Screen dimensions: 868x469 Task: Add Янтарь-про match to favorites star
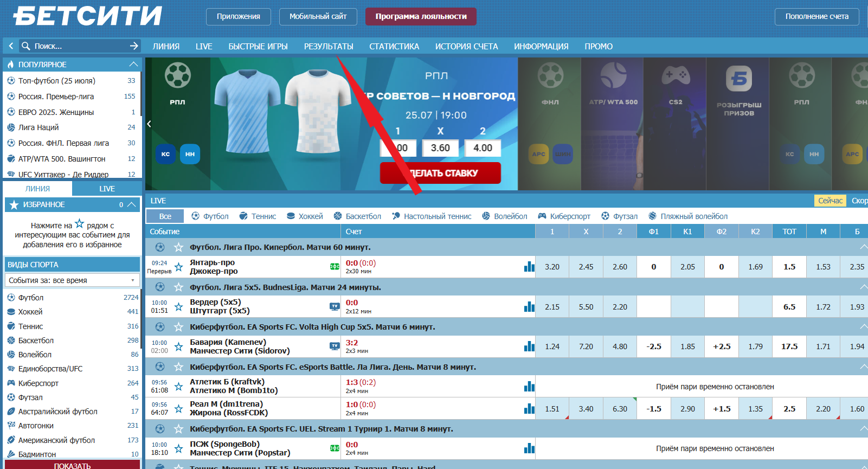(178, 267)
